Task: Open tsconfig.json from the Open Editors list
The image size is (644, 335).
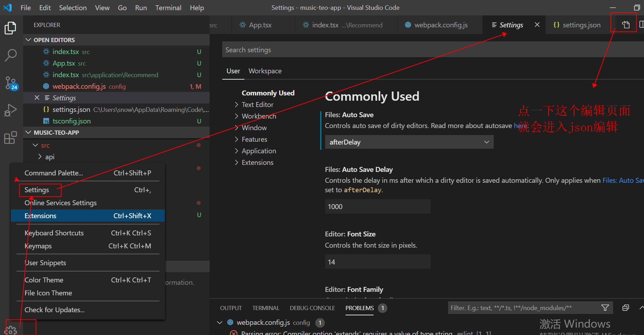Action: (116, 121)
